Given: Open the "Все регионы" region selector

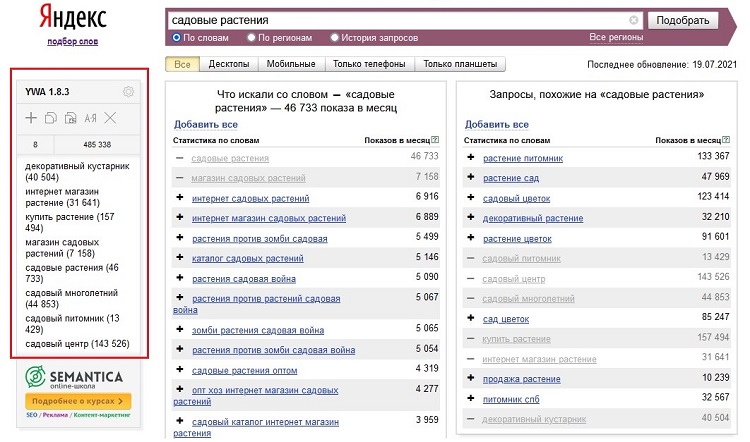Looking at the screenshot, I should pyautogui.click(x=616, y=37).
